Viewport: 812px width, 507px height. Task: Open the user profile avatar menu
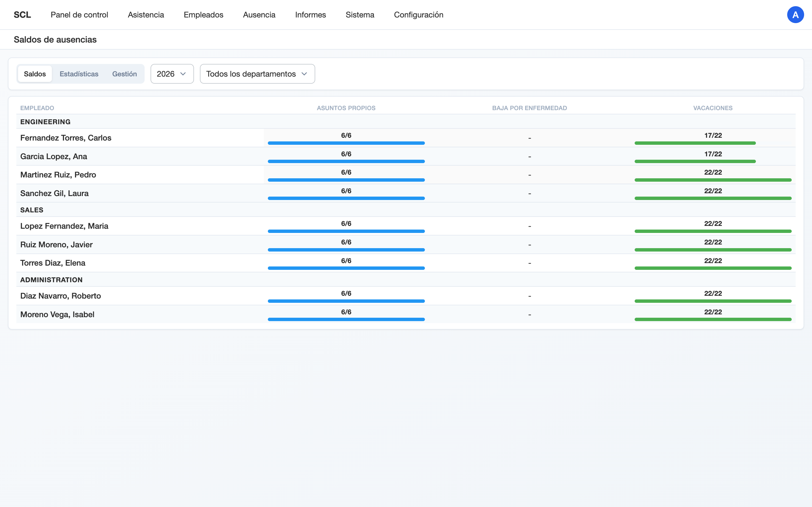(x=796, y=14)
